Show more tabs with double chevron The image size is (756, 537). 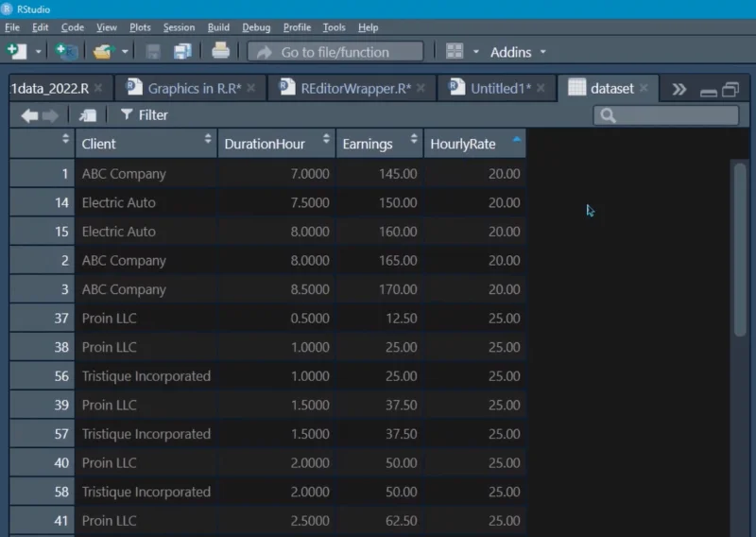[x=679, y=89]
